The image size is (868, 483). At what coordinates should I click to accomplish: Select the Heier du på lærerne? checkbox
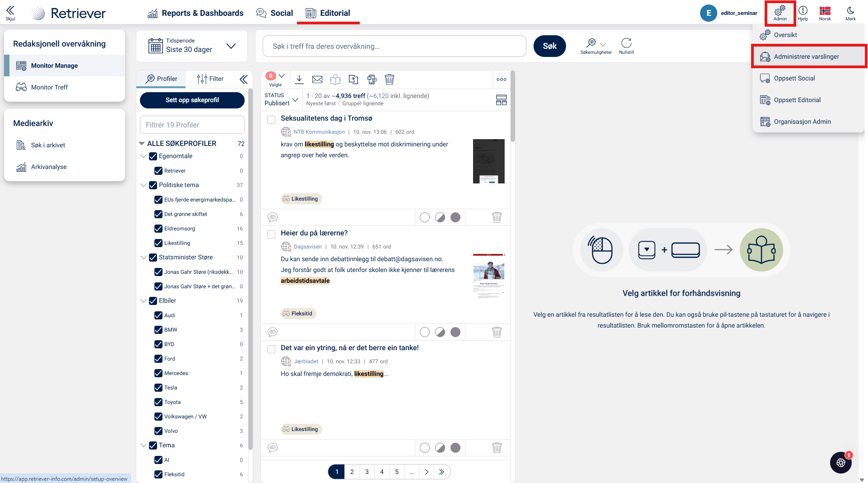[x=271, y=234]
